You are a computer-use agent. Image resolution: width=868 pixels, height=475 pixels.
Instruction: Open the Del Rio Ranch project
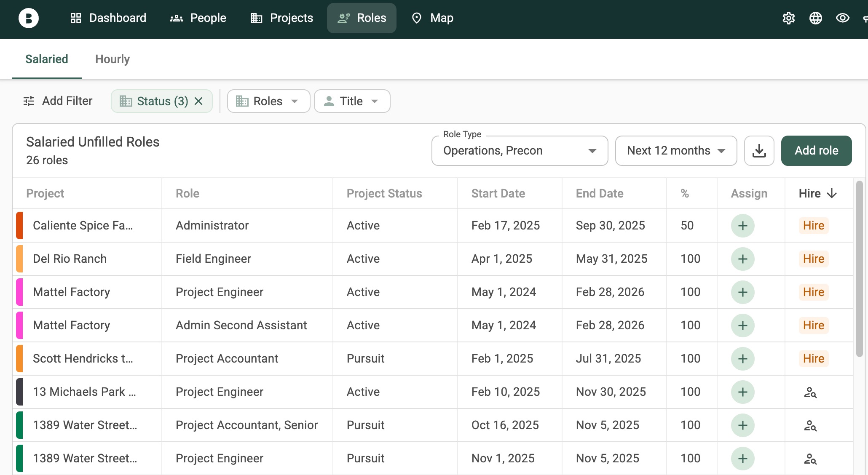[x=70, y=259]
